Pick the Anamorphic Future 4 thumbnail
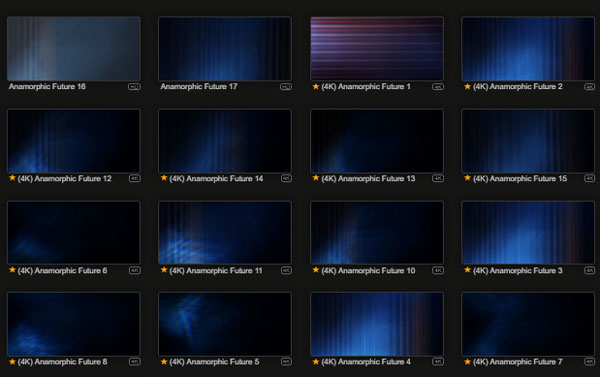 pyautogui.click(x=377, y=324)
